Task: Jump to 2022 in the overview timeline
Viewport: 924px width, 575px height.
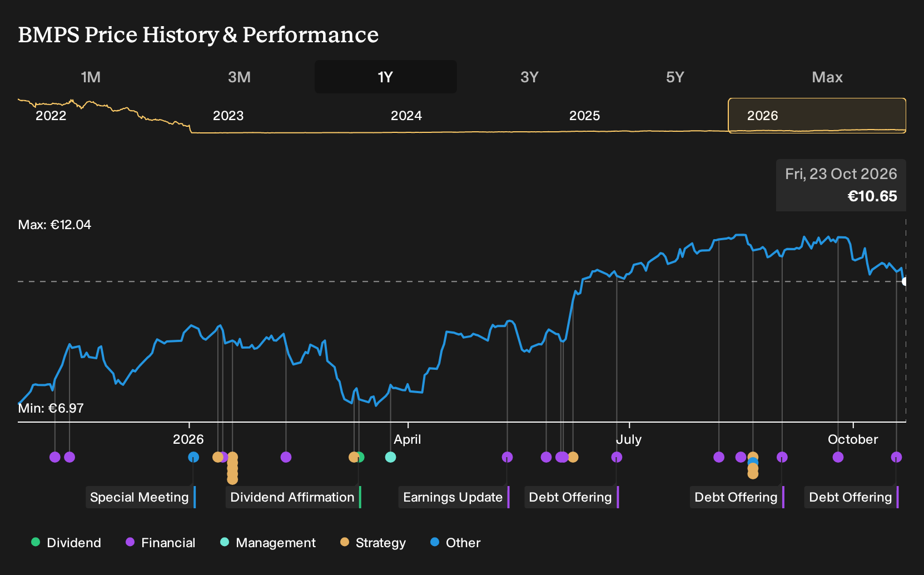Action: [51, 116]
